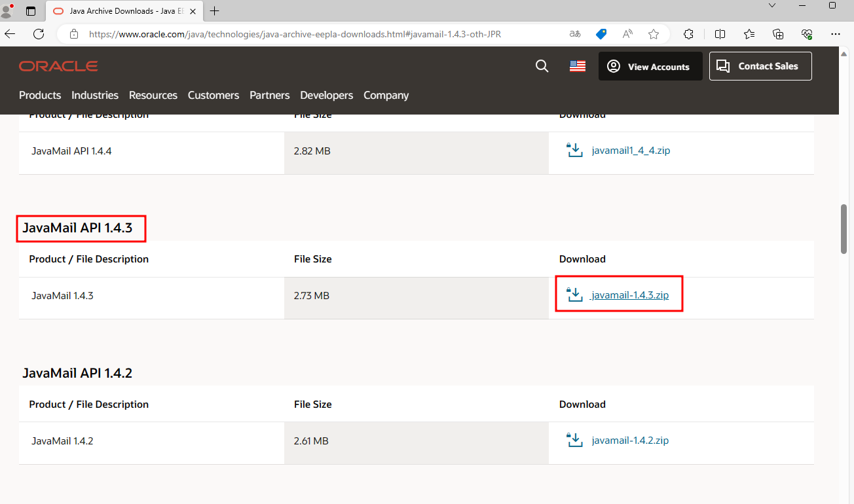This screenshot has width=854, height=504.
Task: Click the View Accounts button
Action: tap(650, 66)
